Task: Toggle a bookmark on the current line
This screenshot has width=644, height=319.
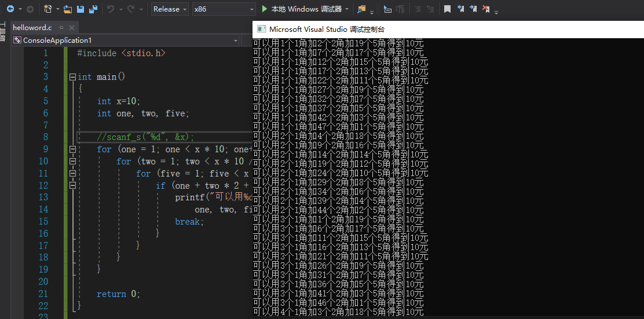Action: point(448,9)
